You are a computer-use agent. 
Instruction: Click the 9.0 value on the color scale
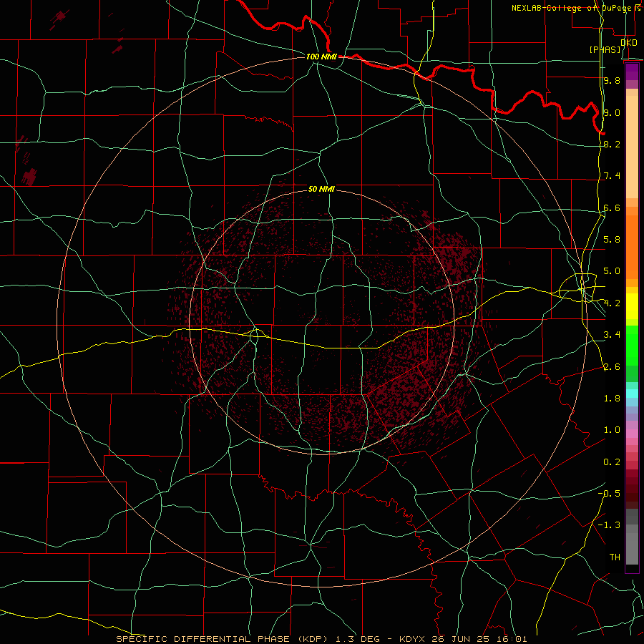coord(612,112)
